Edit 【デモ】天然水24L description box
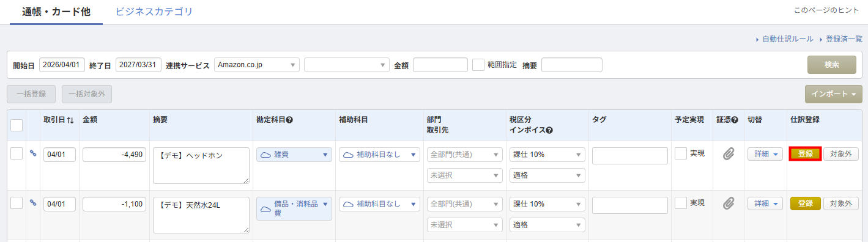 coord(201,215)
